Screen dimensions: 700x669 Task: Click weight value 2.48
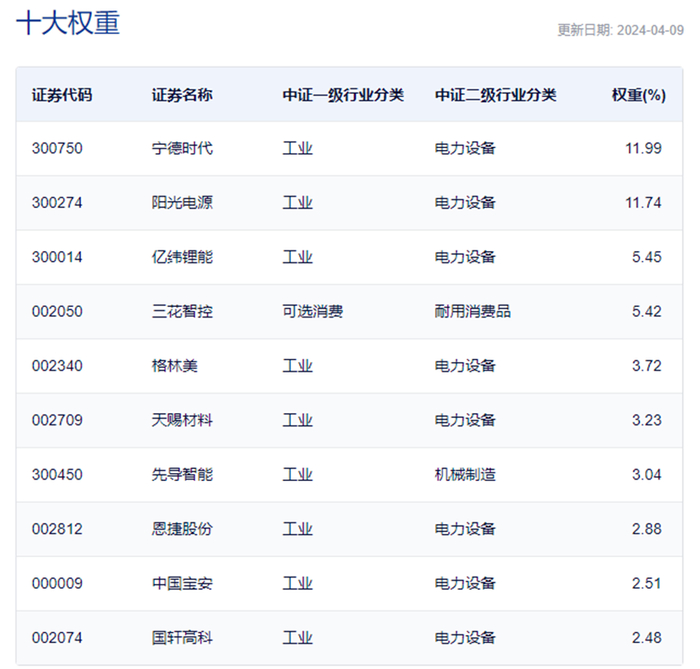646,638
